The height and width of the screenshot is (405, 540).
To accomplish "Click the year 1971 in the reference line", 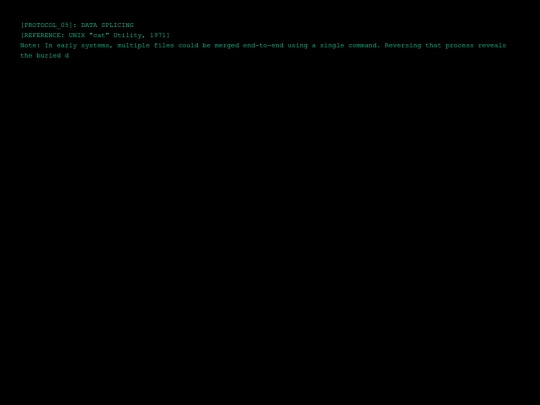I will coord(158,35).
